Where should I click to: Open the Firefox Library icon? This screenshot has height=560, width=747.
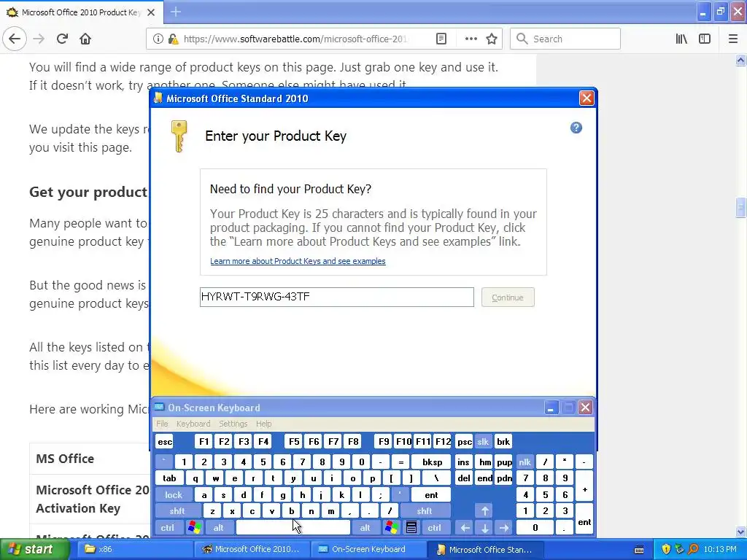681,39
